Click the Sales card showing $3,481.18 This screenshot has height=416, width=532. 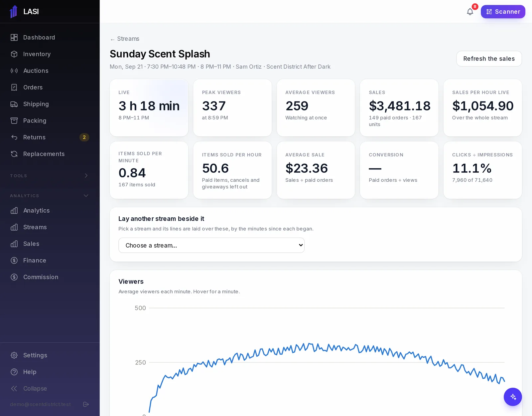[x=399, y=108]
